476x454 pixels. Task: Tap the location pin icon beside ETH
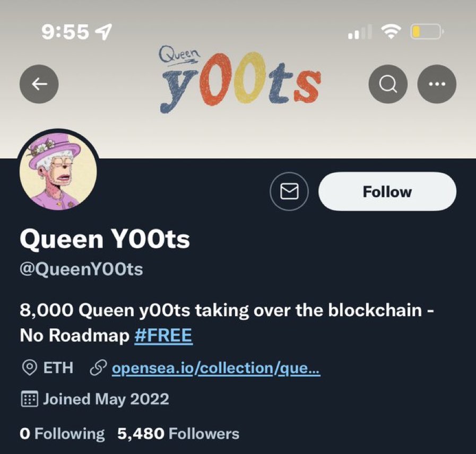pyautogui.click(x=29, y=368)
